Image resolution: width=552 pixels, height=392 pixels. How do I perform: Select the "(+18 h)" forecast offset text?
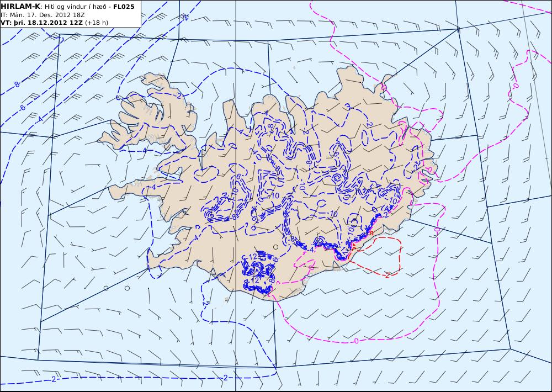click(x=97, y=23)
